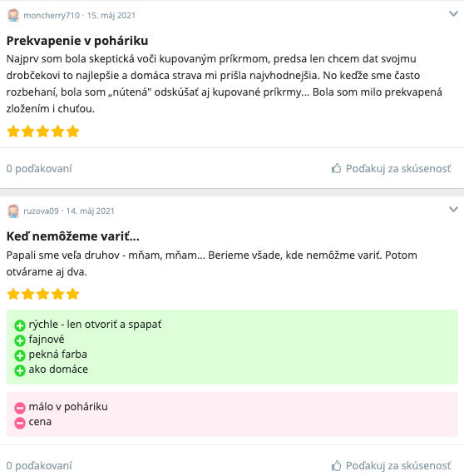Click pink minus icon beside 'málo v poháriku'
The image size is (464, 476).
click(x=20, y=408)
